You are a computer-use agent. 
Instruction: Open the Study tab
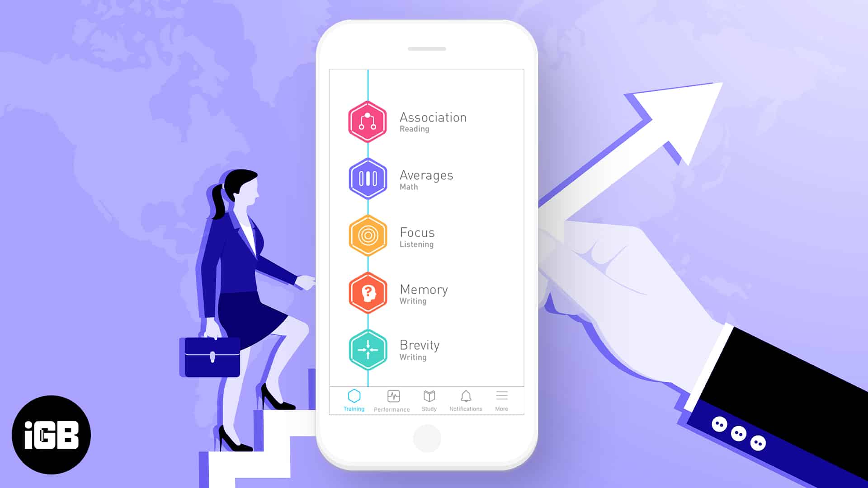pos(429,400)
